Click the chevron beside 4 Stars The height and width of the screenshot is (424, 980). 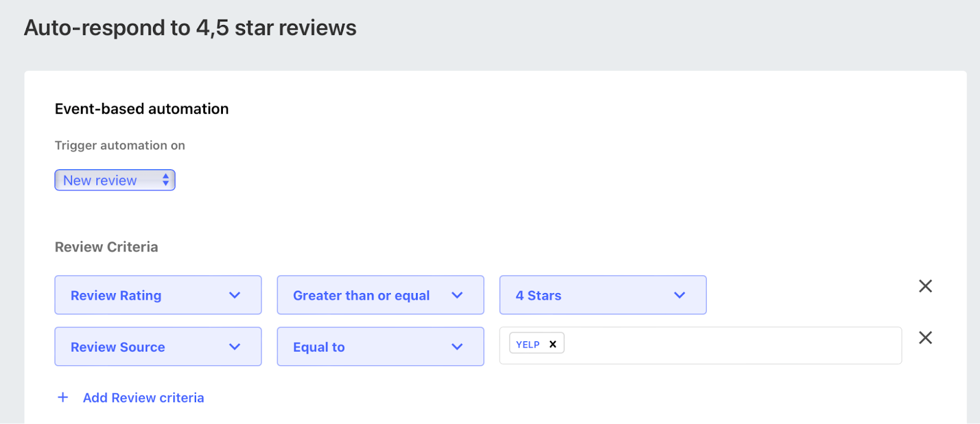coord(679,295)
